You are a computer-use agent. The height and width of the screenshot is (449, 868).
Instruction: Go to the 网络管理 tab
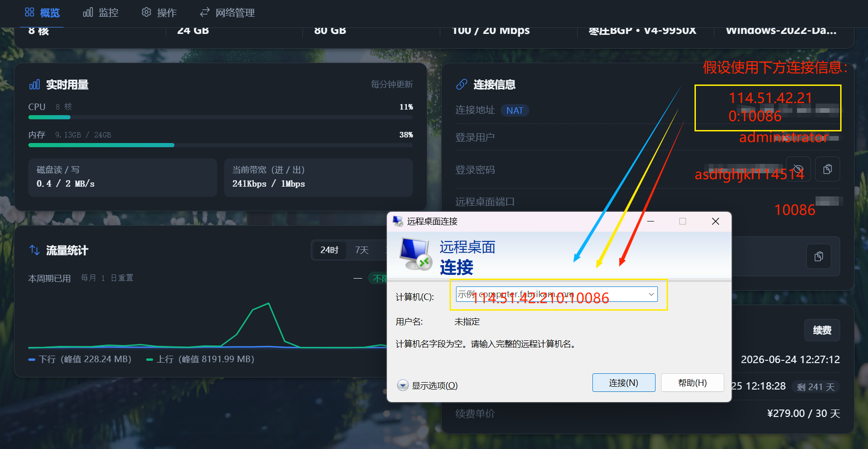pyautogui.click(x=227, y=13)
